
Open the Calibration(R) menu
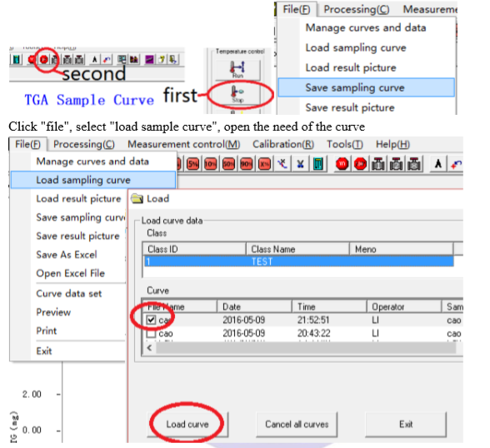[283, 144]
